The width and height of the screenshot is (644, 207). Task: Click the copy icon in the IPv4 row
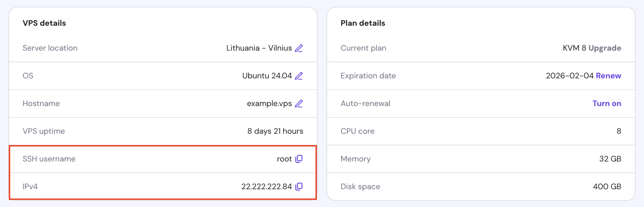point(299,186)
